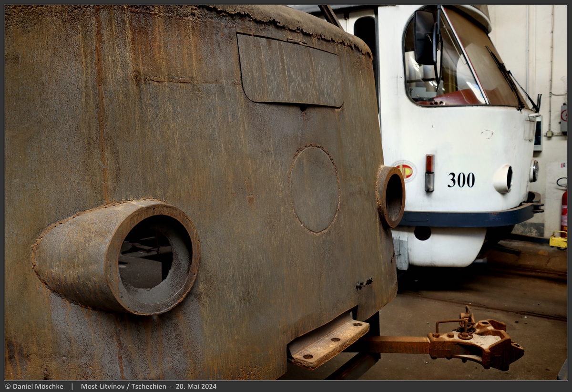Click the rusty step plate with bolt holes
The width and height of the screenshot is (572, 392).
(x=328, y=342)
